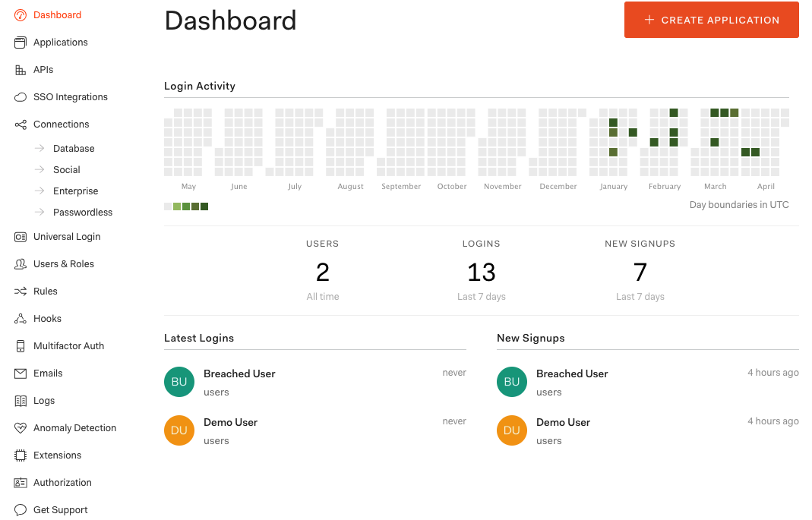
Task: Open the Emails icon
Action: 21,373
